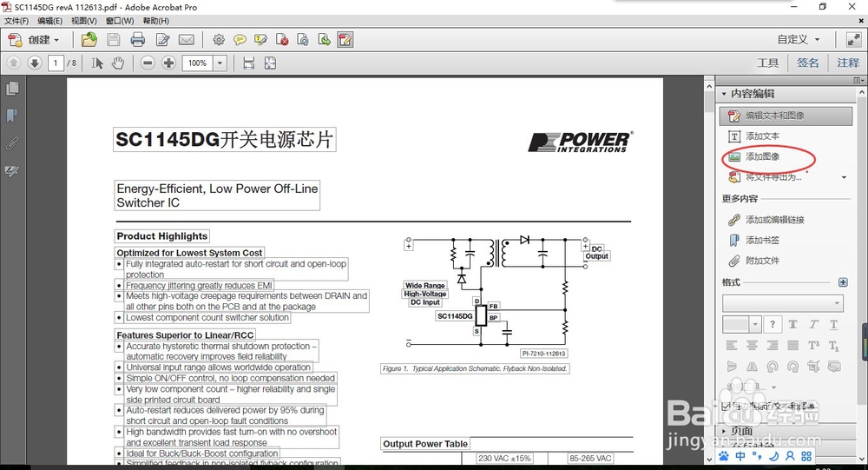Open the 窗口(W) menu
Viewport: 868px width, 470px height.
[x=120, y=21]
